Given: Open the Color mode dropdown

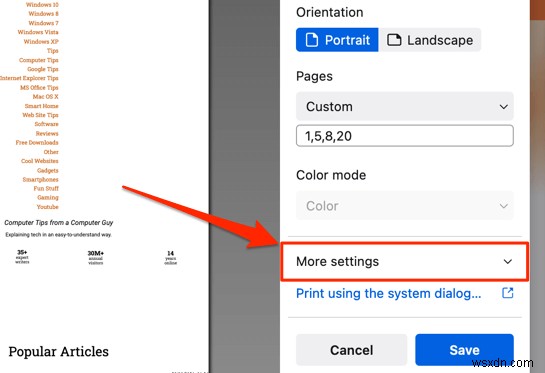Looking at the screenshot, I should 405,206.
